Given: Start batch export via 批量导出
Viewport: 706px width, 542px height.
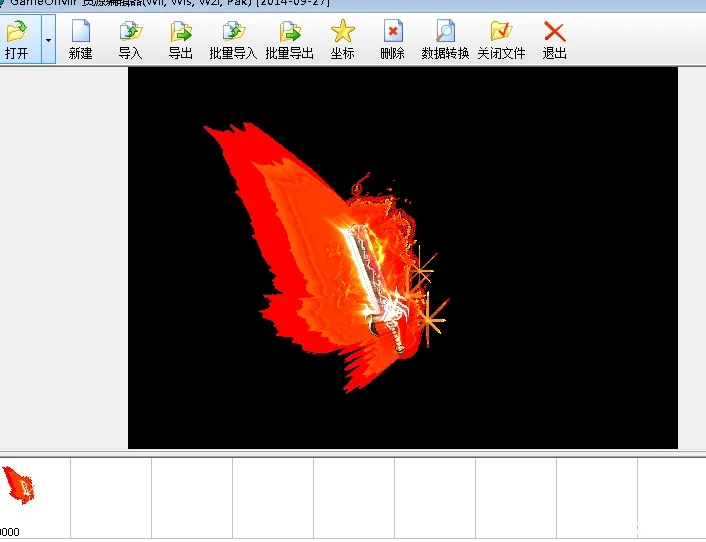Looking at the screenshot, I should (x=289, y=39).
